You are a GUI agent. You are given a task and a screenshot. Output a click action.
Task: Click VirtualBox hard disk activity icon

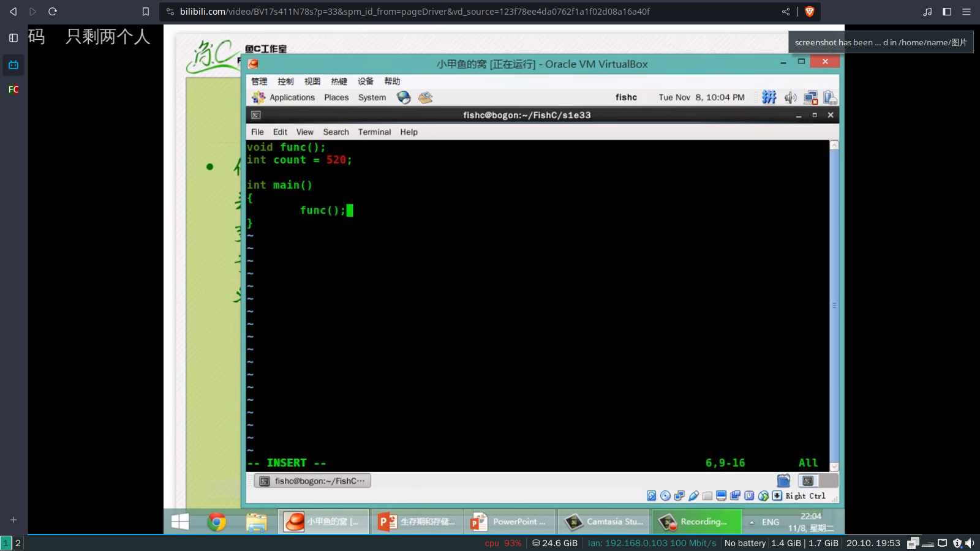(651, 496)
